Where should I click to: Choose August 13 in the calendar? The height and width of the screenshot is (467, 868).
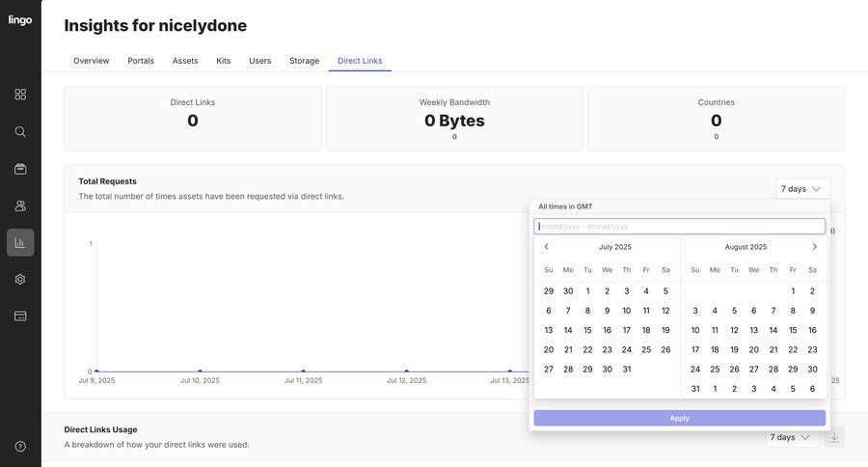[x=754, y=330]
